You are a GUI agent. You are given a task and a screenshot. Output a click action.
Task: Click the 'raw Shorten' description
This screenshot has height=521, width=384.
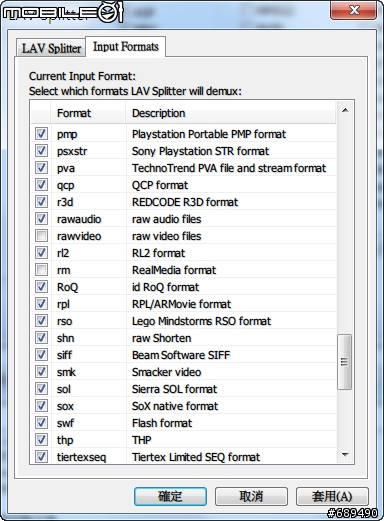162,338
